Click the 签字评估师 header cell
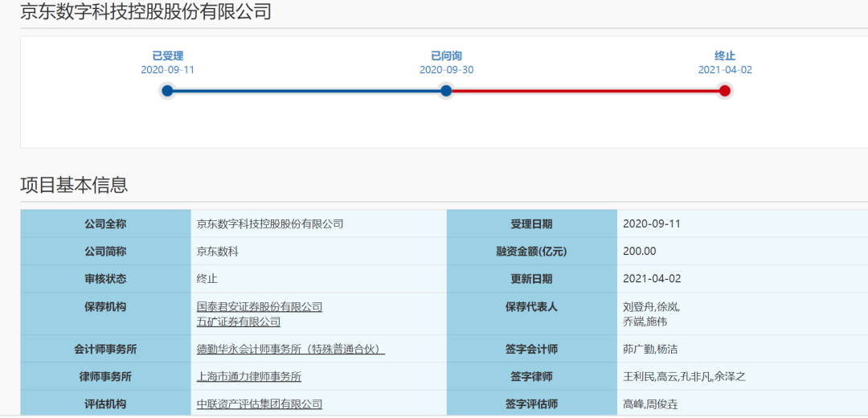 (531, 404)
